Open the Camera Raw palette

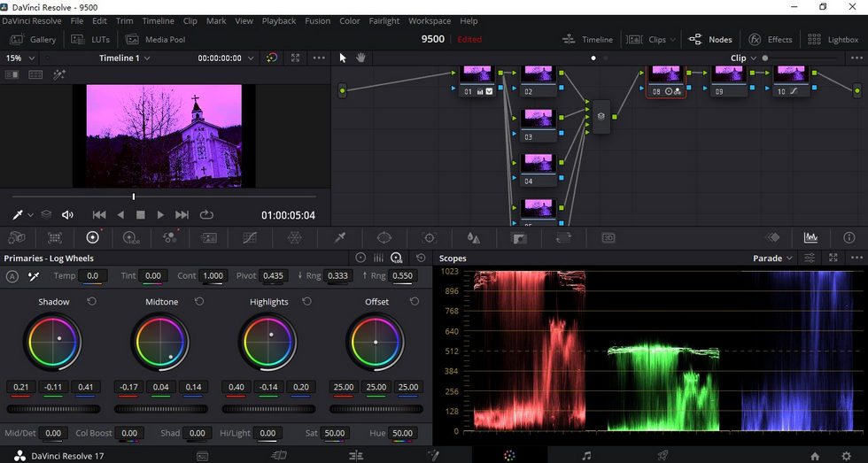[x=17, y=238]
